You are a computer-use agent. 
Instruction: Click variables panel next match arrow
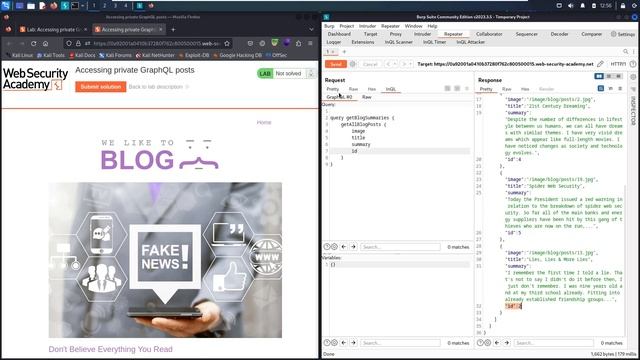(353, 343)
